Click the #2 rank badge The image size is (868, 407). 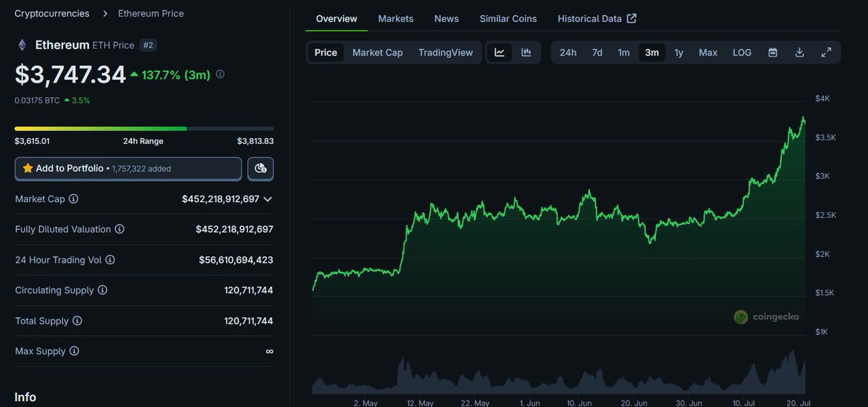(x=148, y=45)
